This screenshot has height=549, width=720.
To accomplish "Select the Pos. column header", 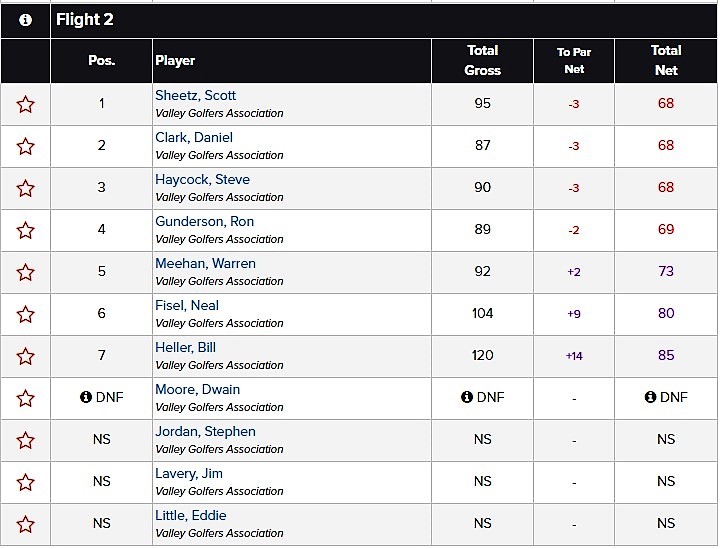I will click(x=101, y=60).
